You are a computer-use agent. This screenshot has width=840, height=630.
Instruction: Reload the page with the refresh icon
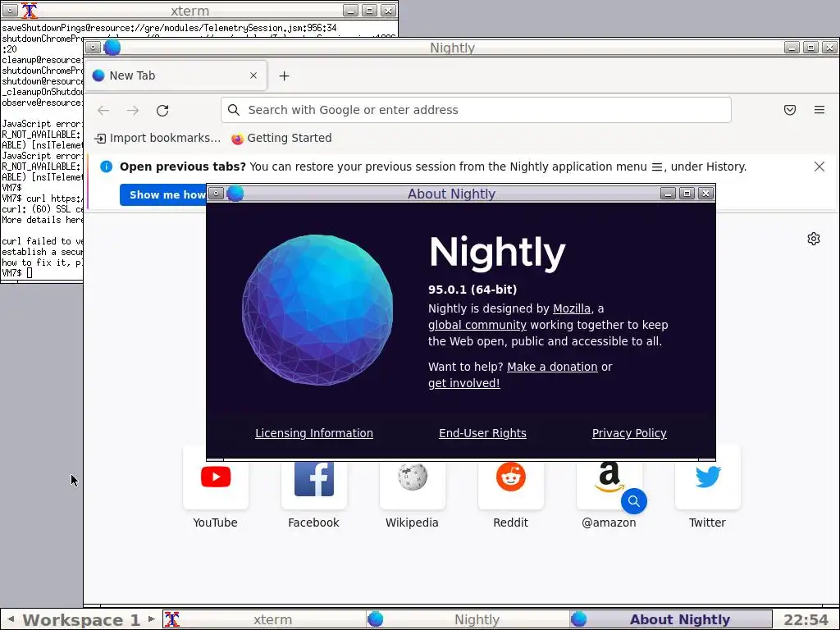[x=162, y=111]
